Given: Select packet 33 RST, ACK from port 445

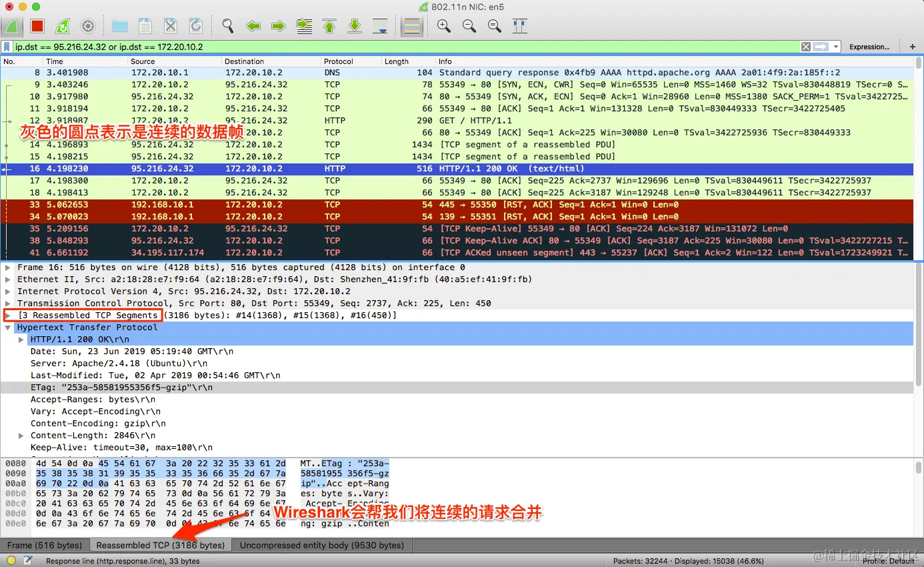Looking at the screenshot, I should 457,205.
